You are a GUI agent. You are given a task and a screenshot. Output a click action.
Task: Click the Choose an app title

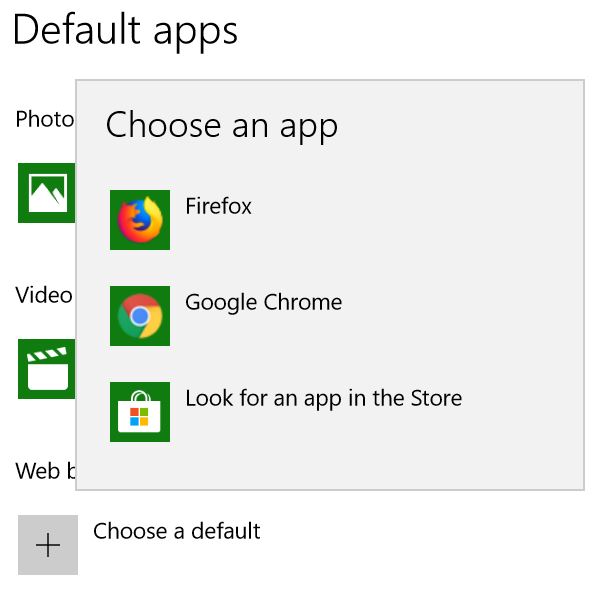pos(222,126)
